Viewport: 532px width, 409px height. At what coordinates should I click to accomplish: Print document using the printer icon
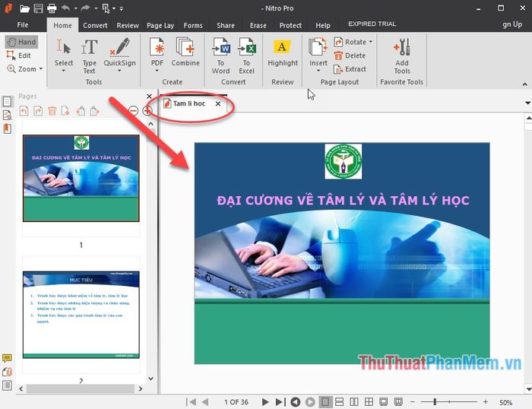[x=52, y=8]
